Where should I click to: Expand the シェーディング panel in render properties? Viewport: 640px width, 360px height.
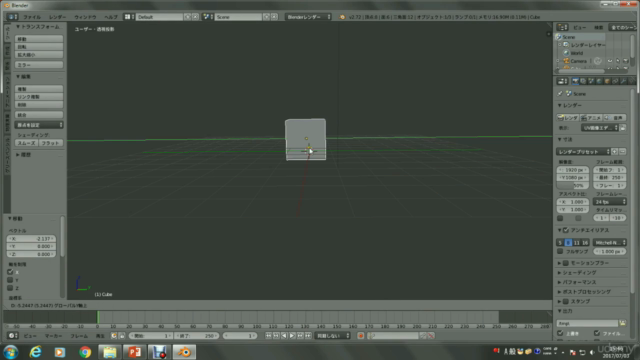tap(577, 273)
